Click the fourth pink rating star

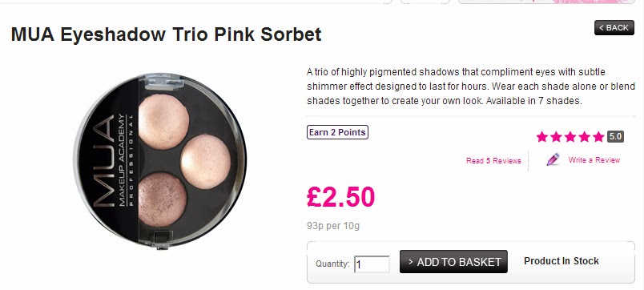pos(585,137)
